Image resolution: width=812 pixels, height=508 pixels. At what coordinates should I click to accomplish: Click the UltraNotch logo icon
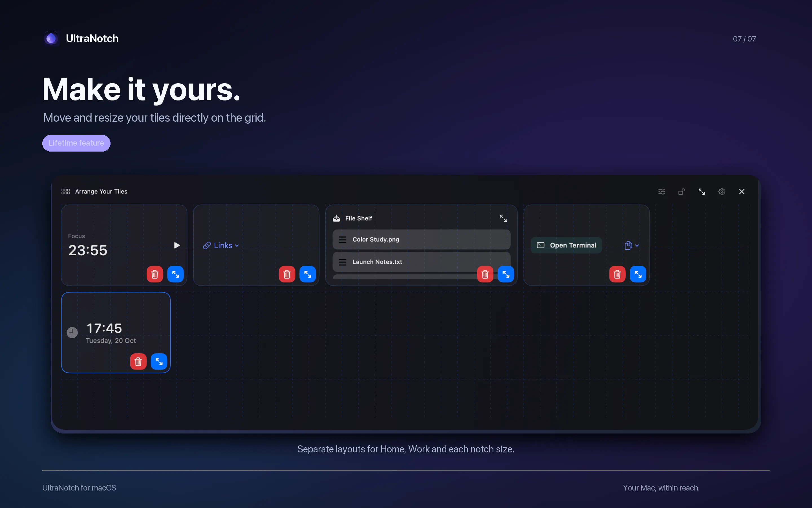[x=51, y=38]
